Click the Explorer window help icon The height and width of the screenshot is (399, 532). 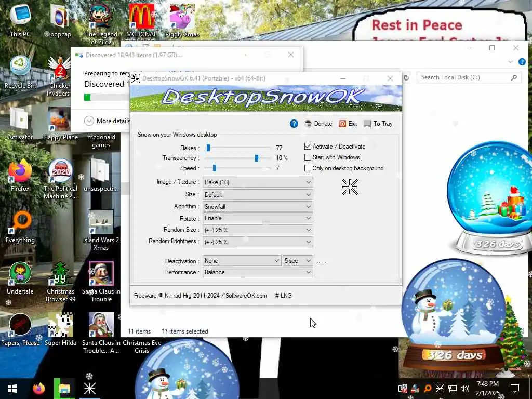click(522, 62)
